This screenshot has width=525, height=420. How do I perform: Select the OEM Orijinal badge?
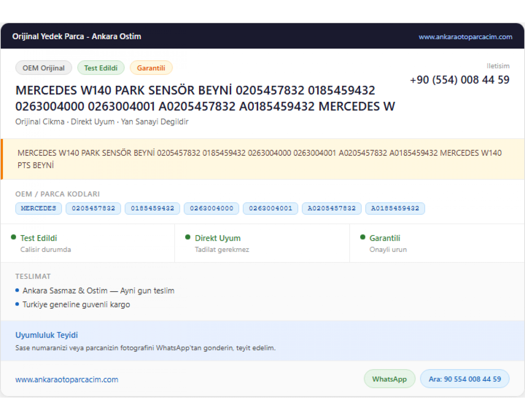tap(44, 68)
